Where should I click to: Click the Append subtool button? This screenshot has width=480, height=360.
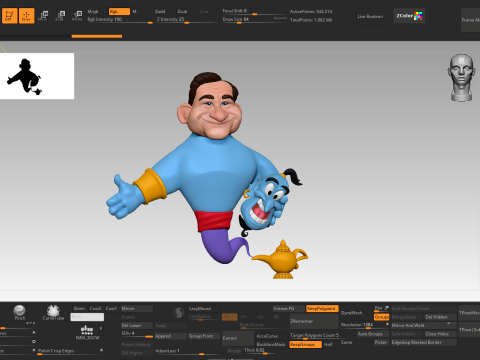tap(170, 336)
